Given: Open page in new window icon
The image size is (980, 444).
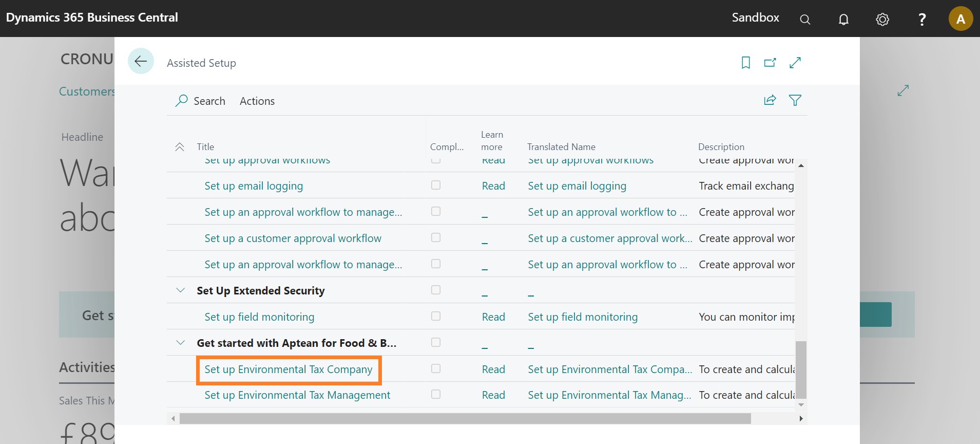Looking at the screenshot, I should tap(770, 63).
